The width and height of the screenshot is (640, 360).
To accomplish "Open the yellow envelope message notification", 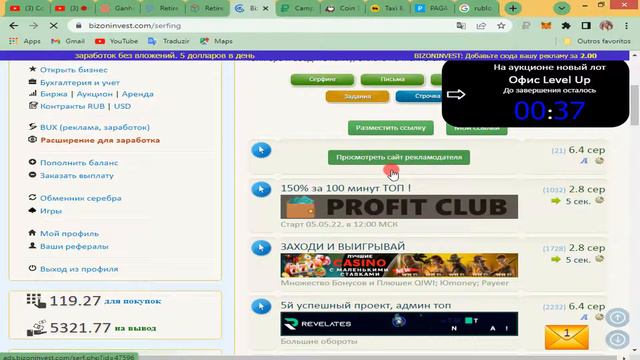I will click(567, 337).
